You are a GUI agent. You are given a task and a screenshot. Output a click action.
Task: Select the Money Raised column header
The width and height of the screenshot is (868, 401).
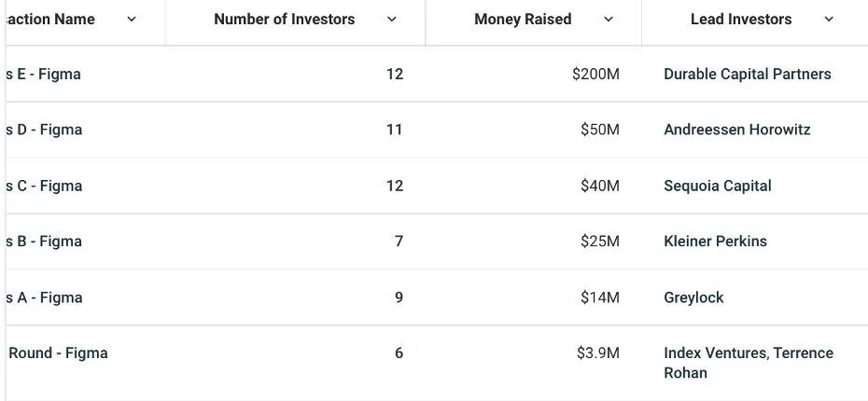[523, 20]
